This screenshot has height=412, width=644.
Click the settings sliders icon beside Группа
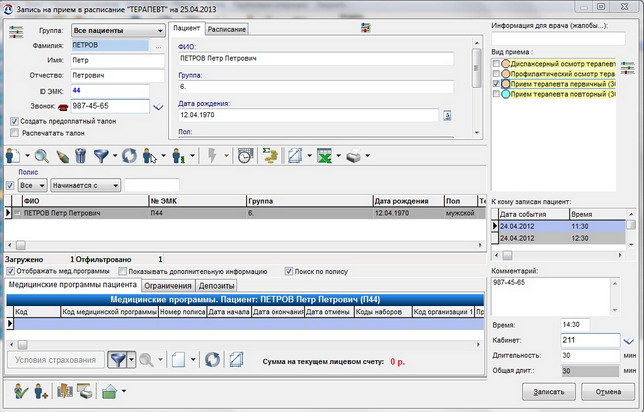point(16,32)
